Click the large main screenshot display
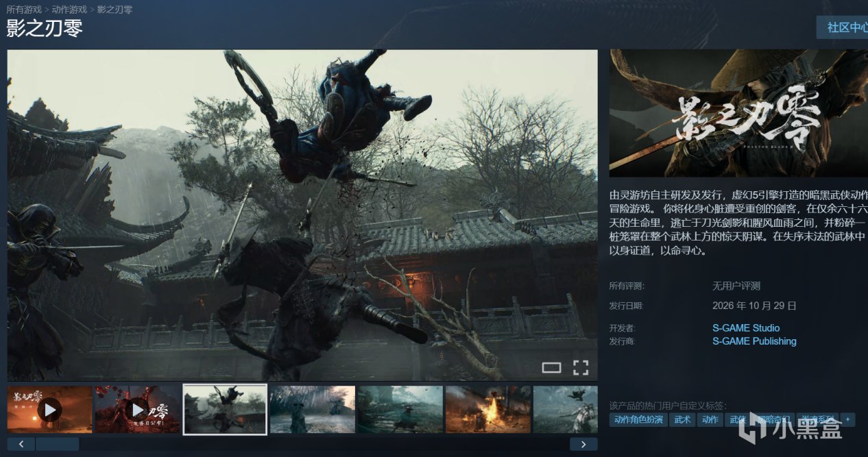 pyautogui.click(x=302, y=215)
